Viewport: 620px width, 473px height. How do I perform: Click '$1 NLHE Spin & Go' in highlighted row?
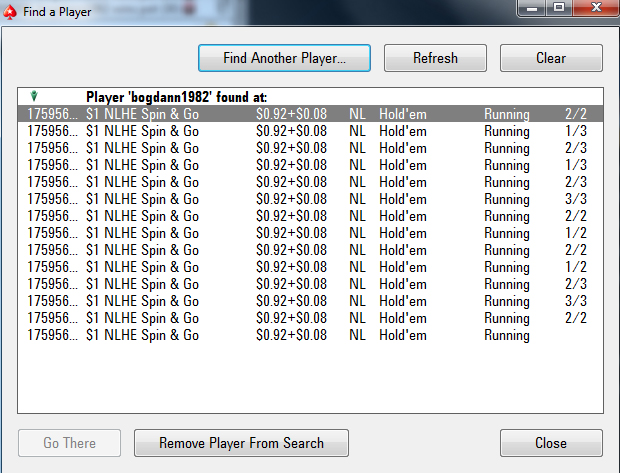tap(142, 114)
